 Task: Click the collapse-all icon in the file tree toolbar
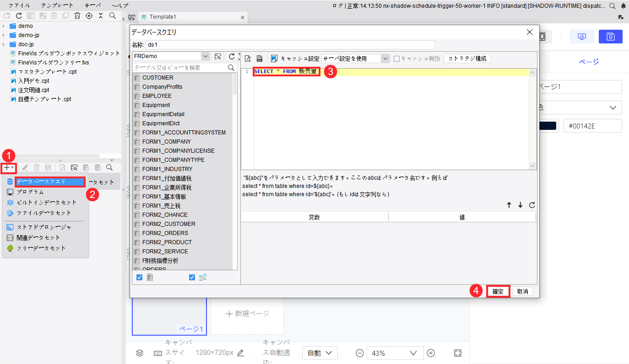tap(101, 16)
